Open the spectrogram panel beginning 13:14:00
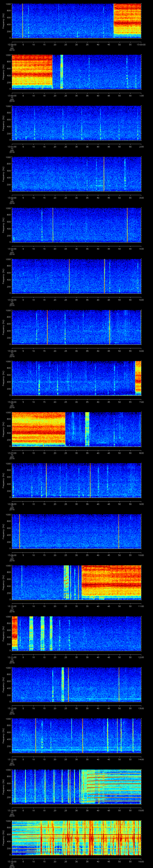This screenshot has height=868, width=153. pos(76,786)
